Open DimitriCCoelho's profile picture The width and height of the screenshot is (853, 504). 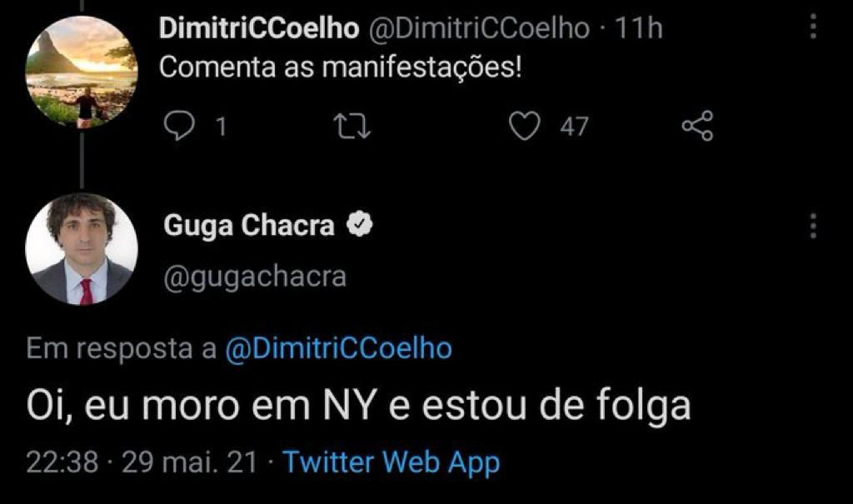click(81, 72)
